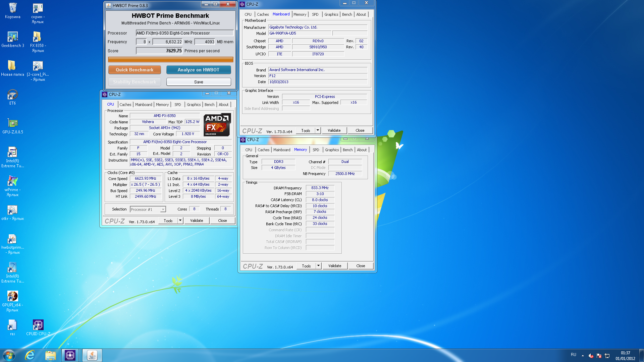The height and width of the screenshot is (362, 644).
Task: Show hidden tray icons arrow
Action: (583, 356)
